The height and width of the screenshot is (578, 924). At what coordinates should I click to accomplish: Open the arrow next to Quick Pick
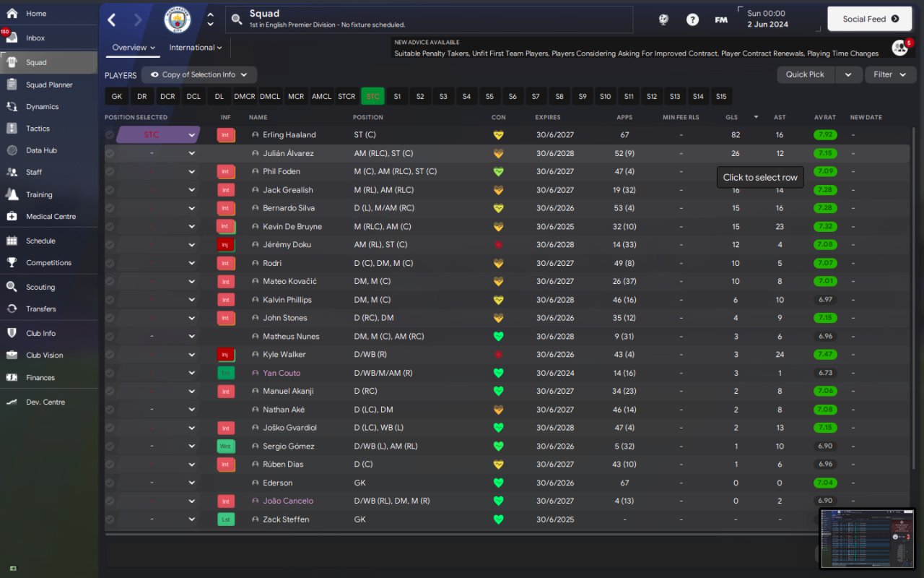point(848,74)
